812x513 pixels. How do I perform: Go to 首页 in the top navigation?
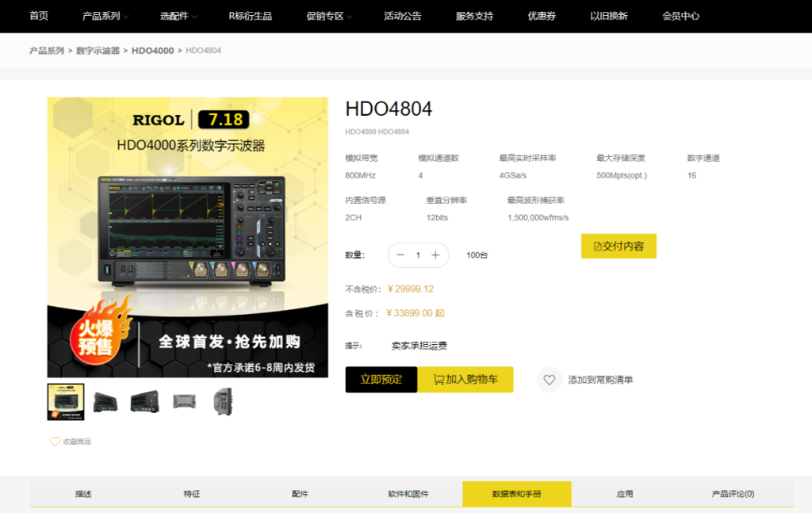pyautogui.click(x=39, y=16)
